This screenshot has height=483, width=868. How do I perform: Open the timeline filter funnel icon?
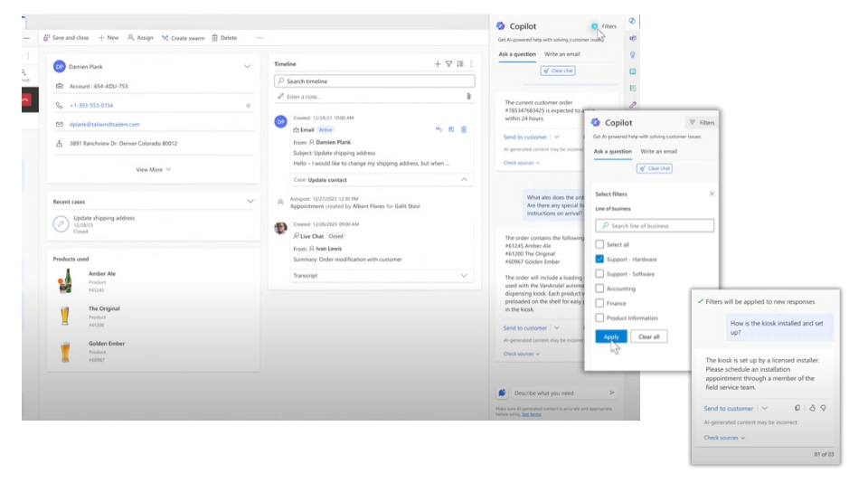point(448,64)
